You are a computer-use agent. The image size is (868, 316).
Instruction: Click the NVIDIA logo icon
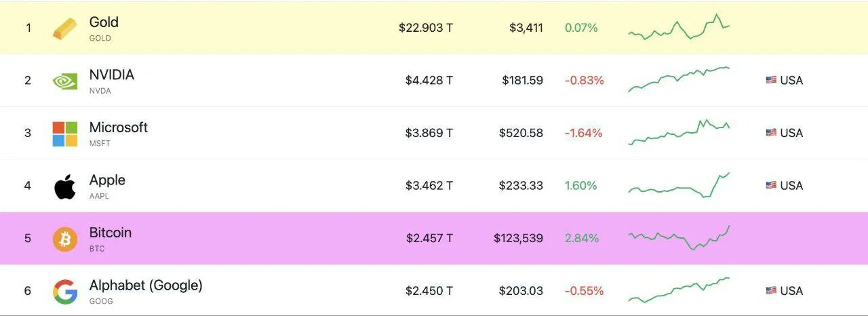tap(65, 81)
